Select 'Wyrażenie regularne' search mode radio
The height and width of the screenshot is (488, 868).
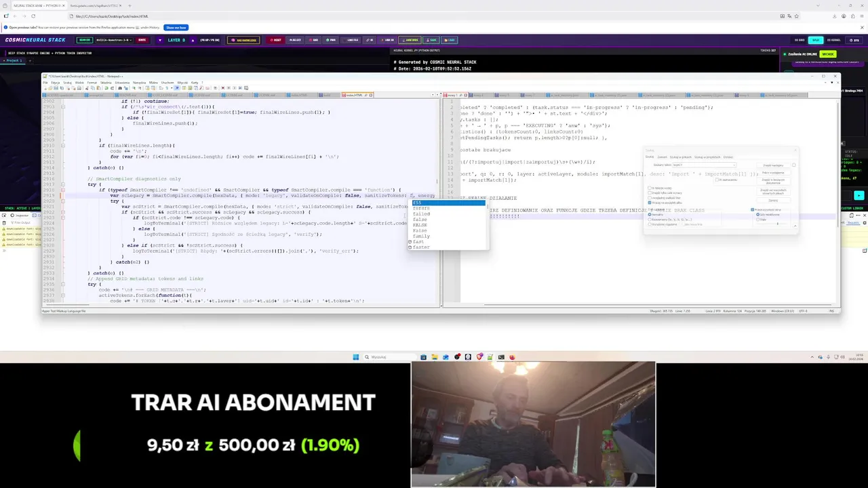click(x=650, y=224)
